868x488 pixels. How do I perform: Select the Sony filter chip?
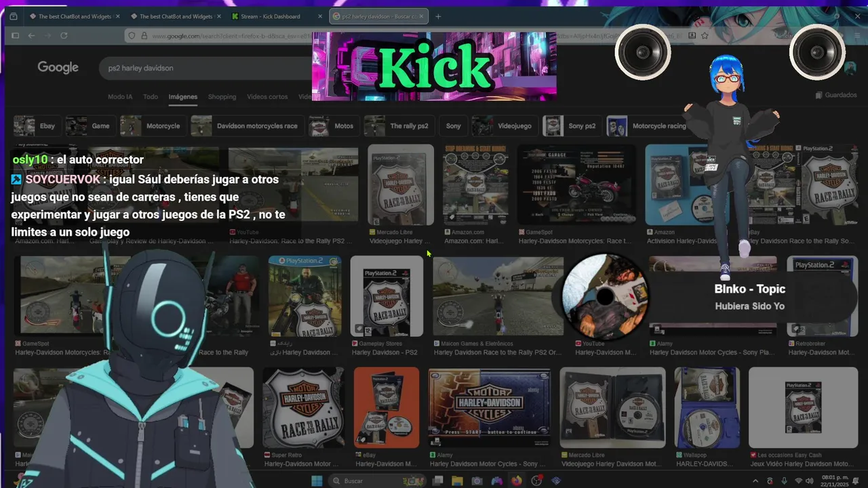tap(453, 126)
